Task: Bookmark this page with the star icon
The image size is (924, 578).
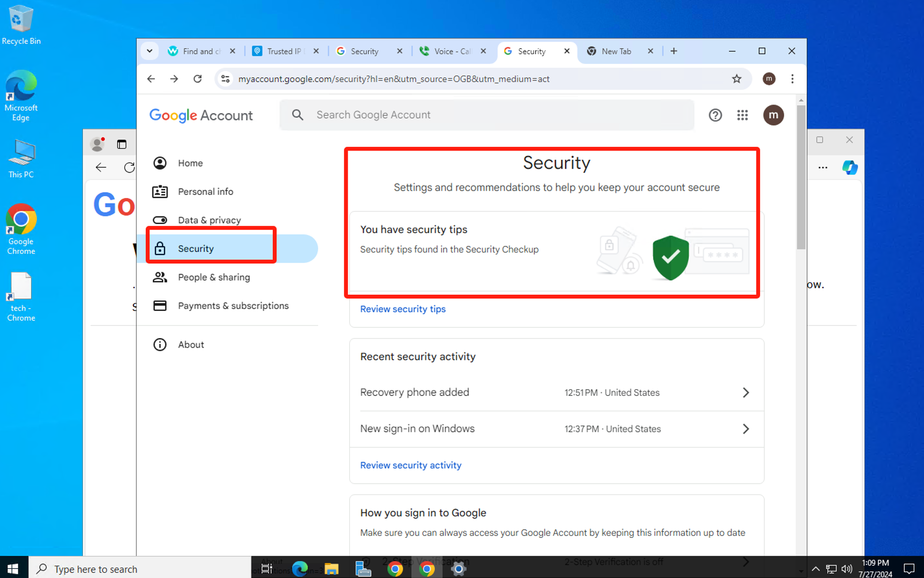Action: pos(737,79)
